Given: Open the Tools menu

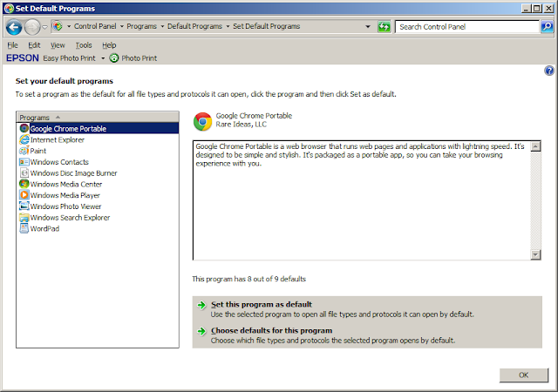Looking at the screenshot, I should click(84, 45).
